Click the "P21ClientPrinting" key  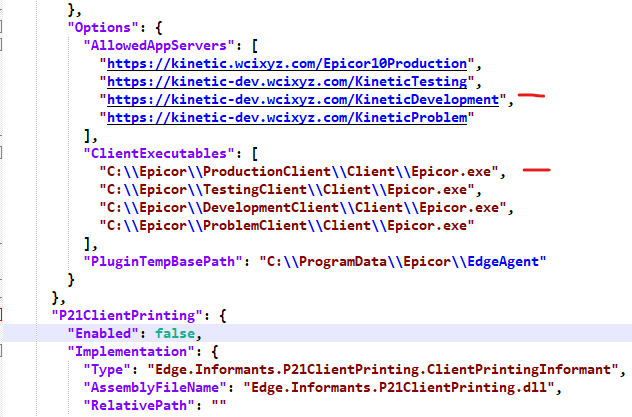[x=127, y=315]
